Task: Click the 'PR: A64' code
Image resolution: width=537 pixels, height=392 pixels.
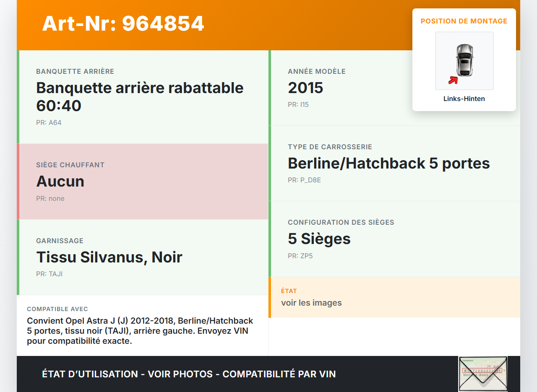Action: click(x=49, y=123)
